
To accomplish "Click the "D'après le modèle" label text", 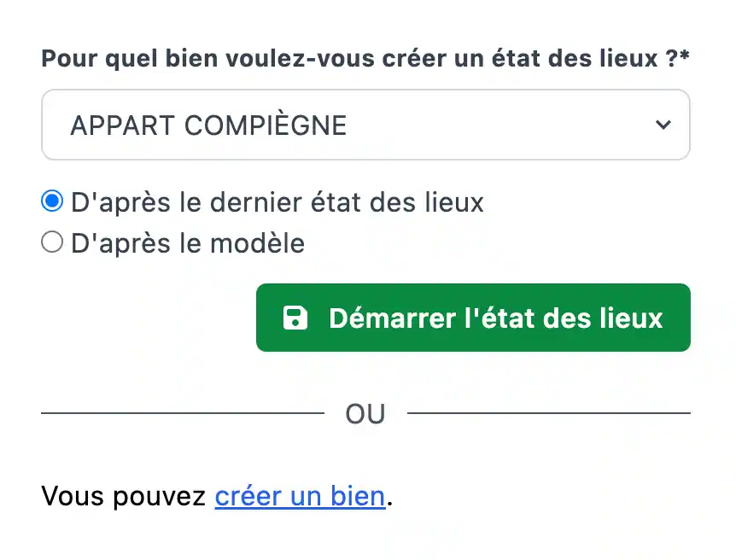I will click(x=188, y=243).
